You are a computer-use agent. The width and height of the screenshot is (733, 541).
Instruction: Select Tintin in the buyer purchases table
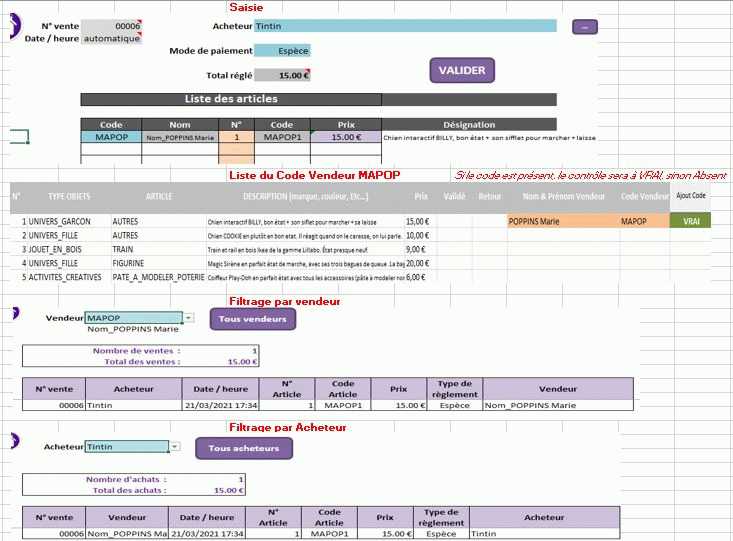coord(545,534)
